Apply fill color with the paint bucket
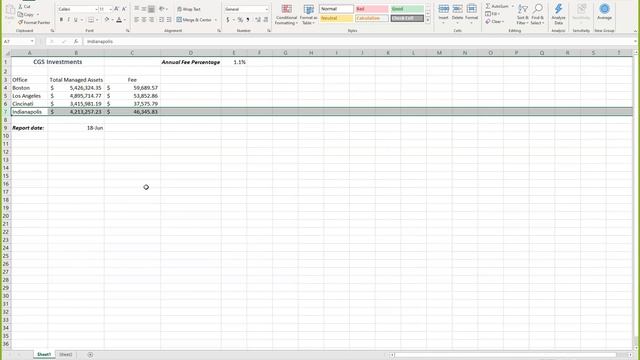640x360 pixels. (107, 20)
